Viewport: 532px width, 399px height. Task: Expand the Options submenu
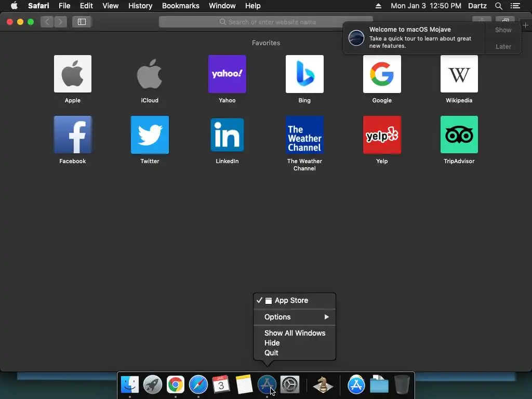click(x=295, y=317)
